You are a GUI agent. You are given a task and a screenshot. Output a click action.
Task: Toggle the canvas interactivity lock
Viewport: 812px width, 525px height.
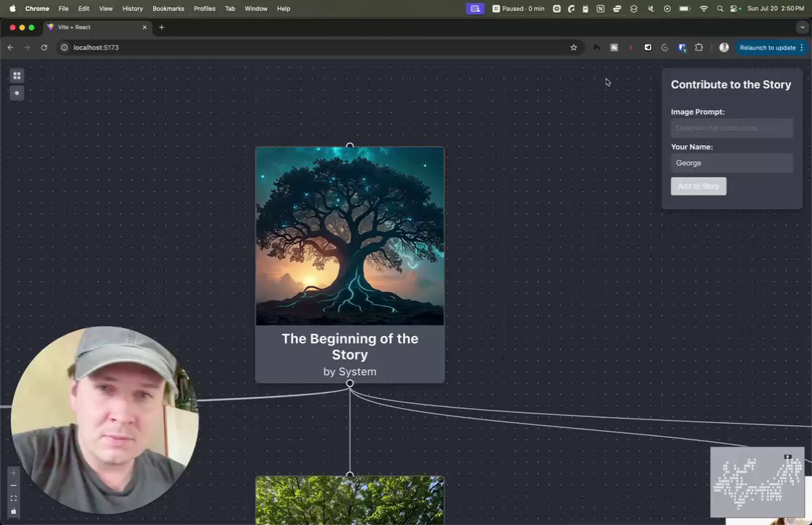(13, 512)
